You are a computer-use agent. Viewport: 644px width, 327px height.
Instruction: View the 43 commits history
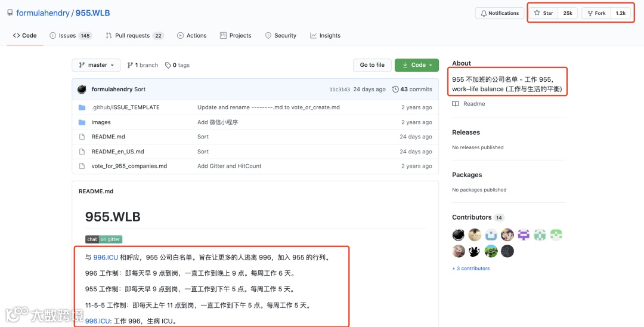click(412, 89)
